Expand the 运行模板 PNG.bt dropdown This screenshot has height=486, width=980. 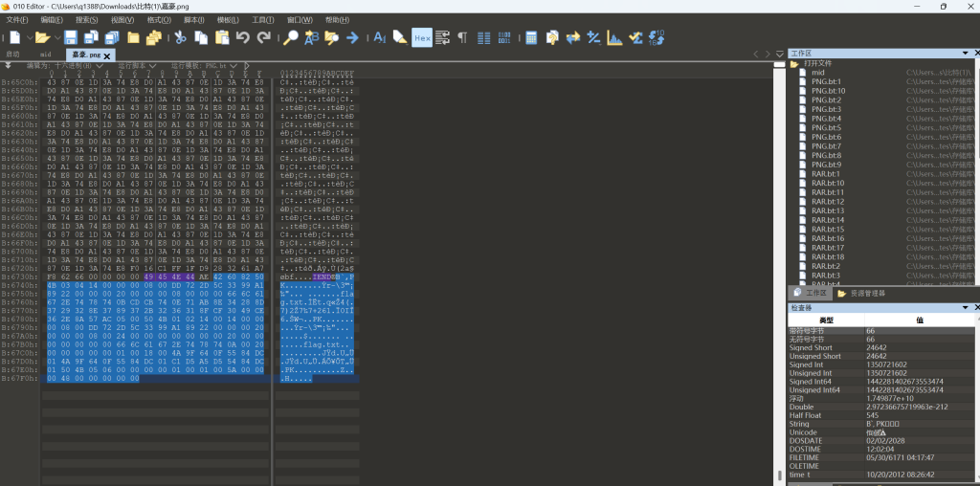(206, 66)
